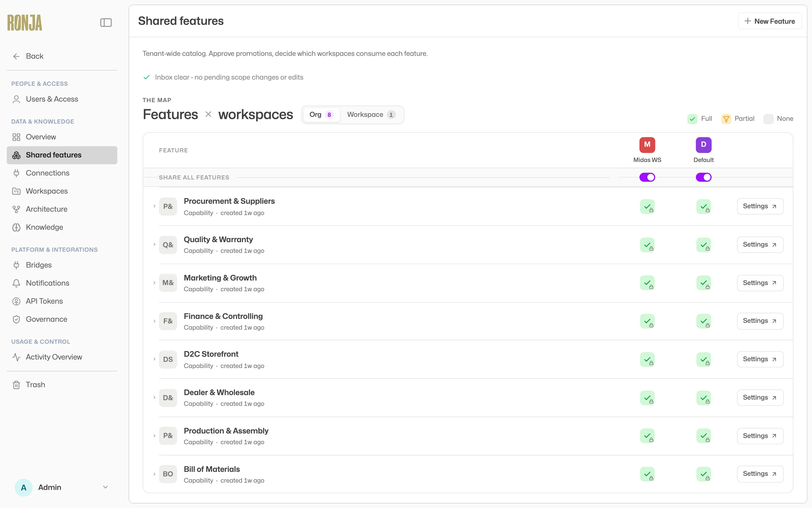Click the API Tokens icon
Image resolution: width=812 pixels, height=508 pixels.
16,301
